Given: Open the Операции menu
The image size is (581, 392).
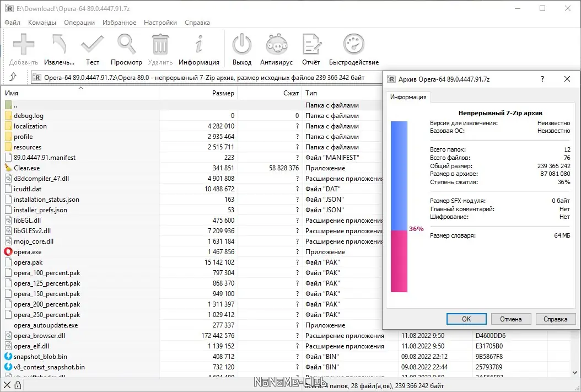Looking at the screenshot, I should coord(79,23).
